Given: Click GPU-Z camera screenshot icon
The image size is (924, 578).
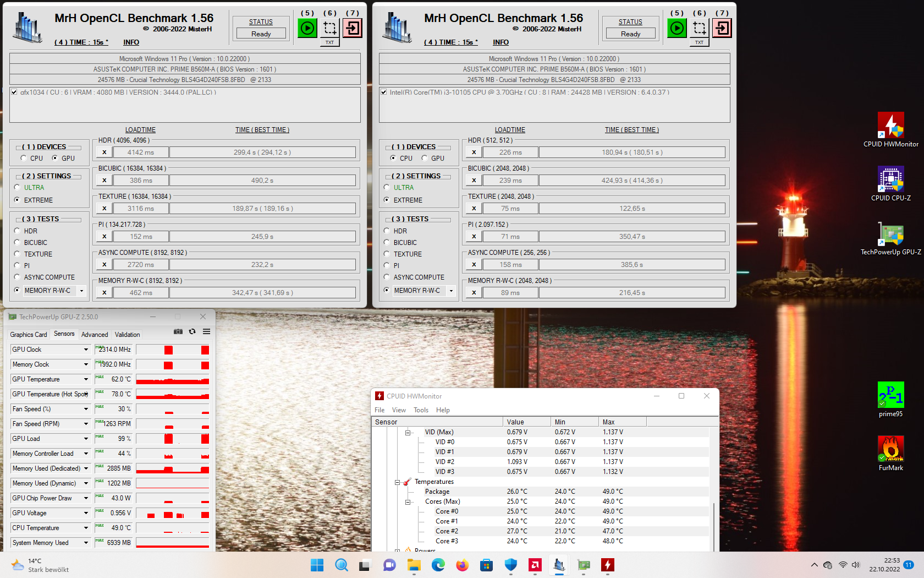Looking at the screenshot, I should 178,331.
